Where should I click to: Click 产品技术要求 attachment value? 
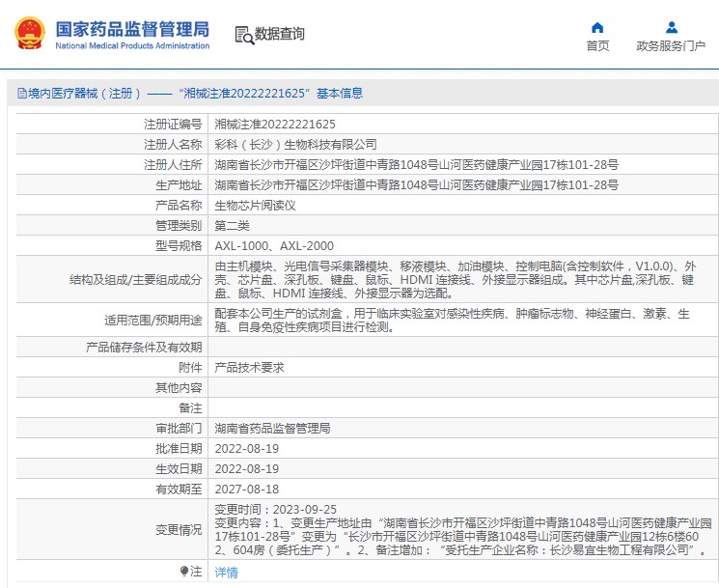pyautogui.click(x=249, y=368)
